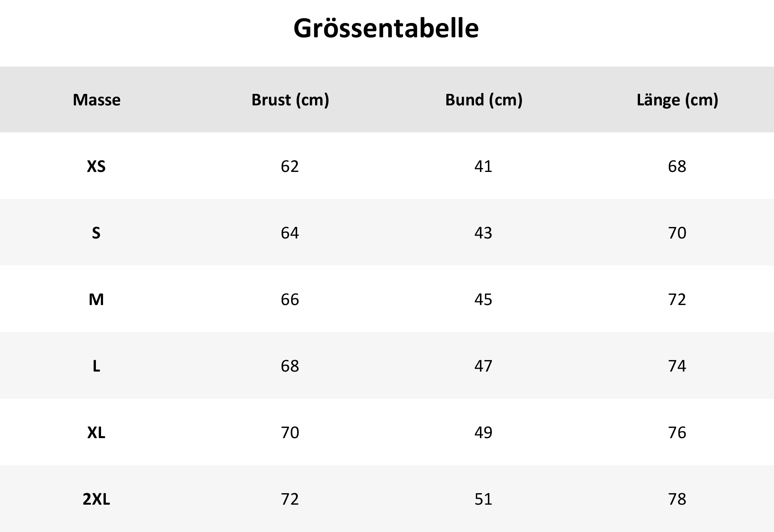Click the L size row label
774x532 pixels.
[96, 366]
